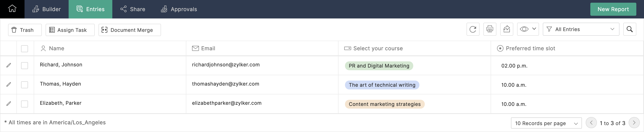
Task: Edit Richard Johnson's entry with pencil icon
Action: [x=9, y=65]
